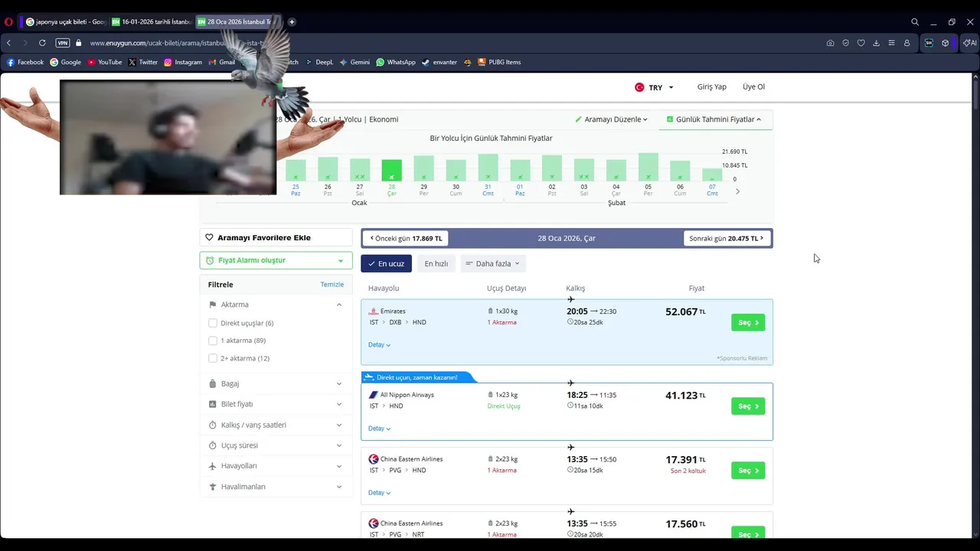This screenshot has width=980, height=551.
Task: Click the browser profile icon in toolbar
Action: tap(907, 43)
